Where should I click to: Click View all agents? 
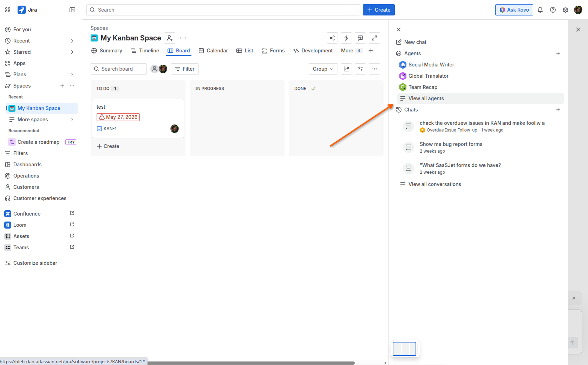(480, 98)
